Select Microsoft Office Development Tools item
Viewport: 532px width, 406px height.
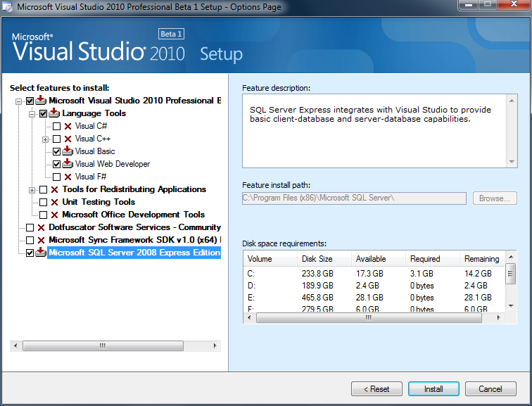click(x=133, y=215)
